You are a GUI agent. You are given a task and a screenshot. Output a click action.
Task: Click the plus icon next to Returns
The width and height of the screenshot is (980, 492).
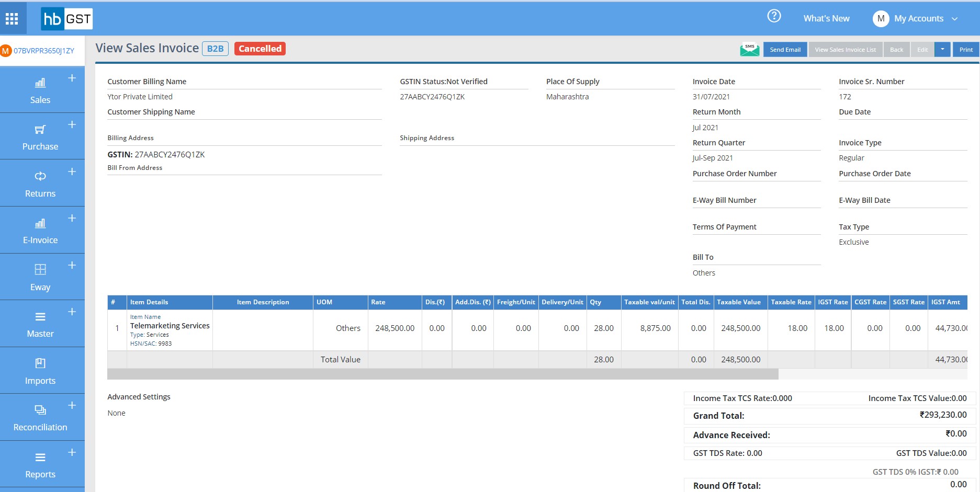pos(72,171)
